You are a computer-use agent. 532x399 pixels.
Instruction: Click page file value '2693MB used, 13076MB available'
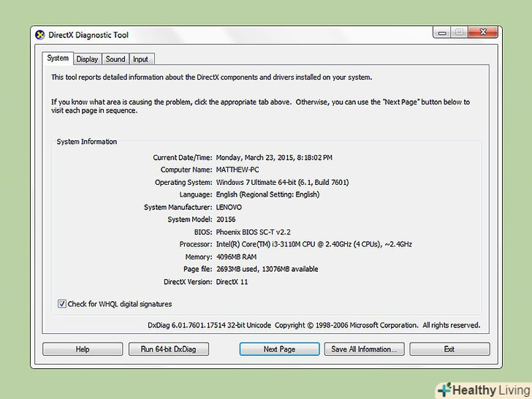267,269
